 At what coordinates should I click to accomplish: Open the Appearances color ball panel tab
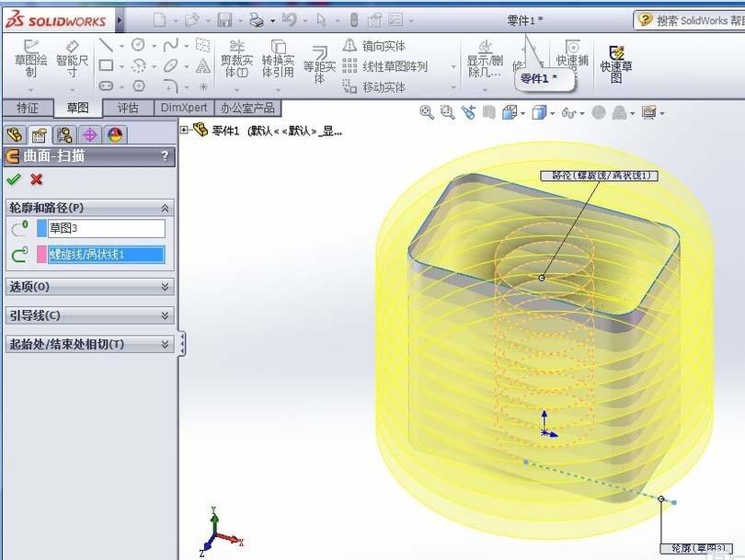pos(115,134)
